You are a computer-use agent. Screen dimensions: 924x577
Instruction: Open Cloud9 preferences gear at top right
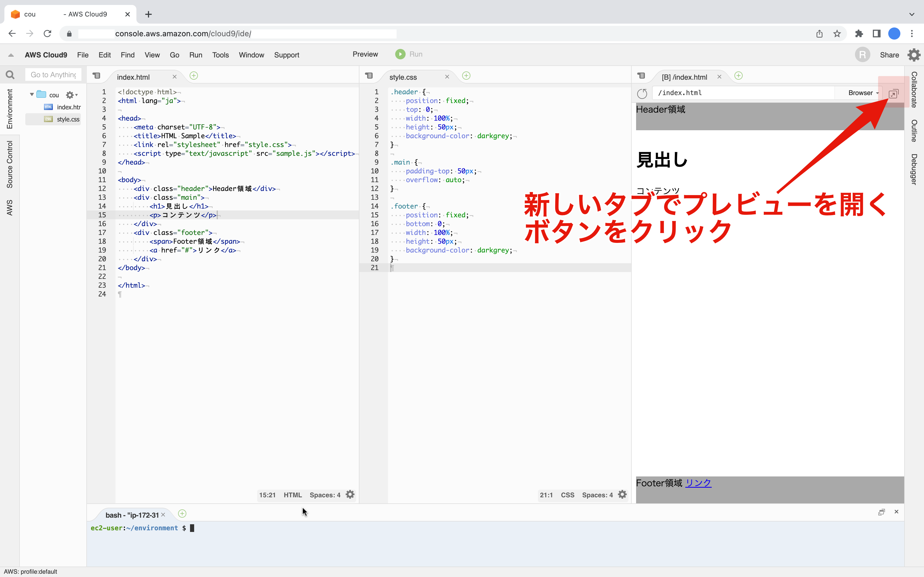coord(914,55)
